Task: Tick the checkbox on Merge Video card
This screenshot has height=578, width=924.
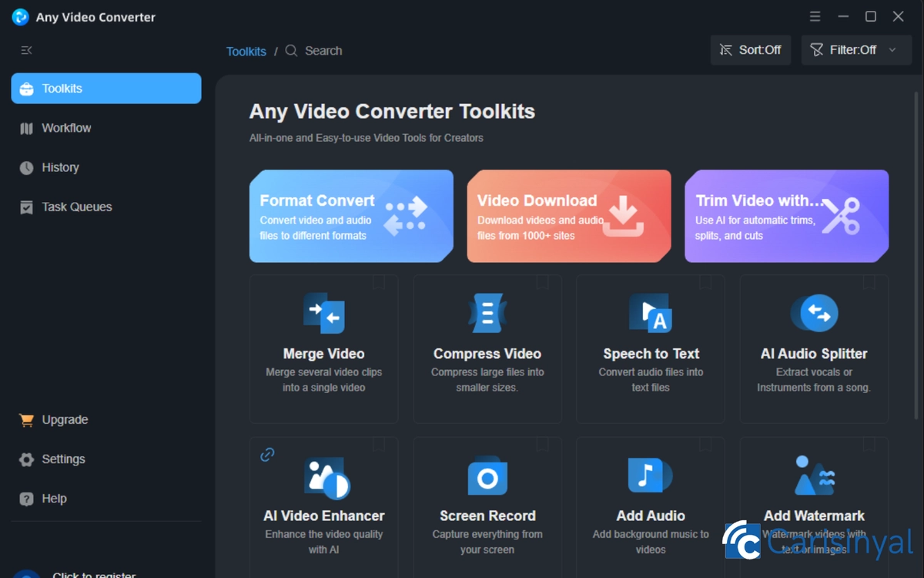Action: click(379, 282)
